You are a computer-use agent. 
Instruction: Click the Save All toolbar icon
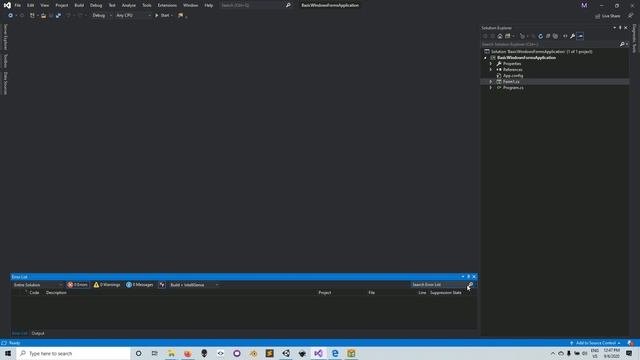click(x=58, y=16)
